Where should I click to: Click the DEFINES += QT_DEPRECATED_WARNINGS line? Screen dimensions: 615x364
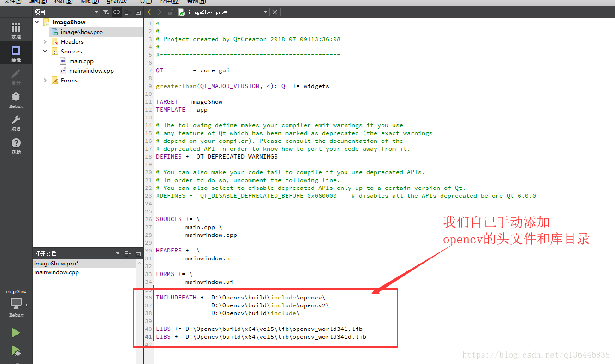tap(217, 156)
